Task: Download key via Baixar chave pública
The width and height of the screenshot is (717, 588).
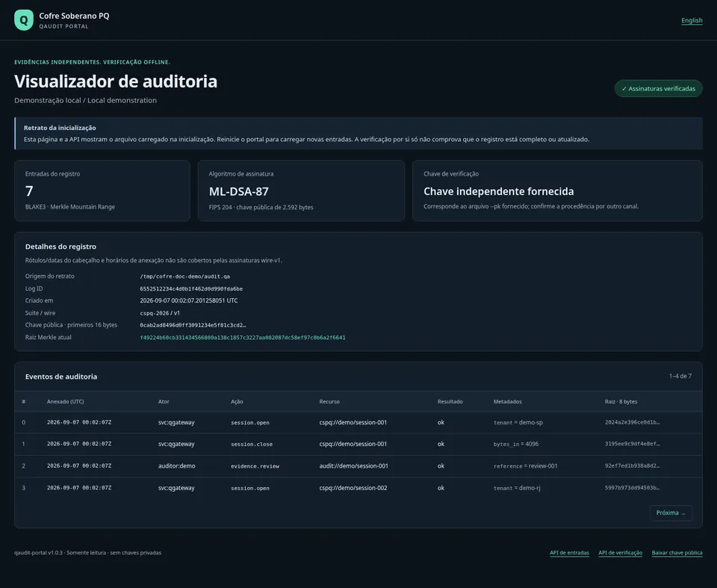Action: click(677, 553)
